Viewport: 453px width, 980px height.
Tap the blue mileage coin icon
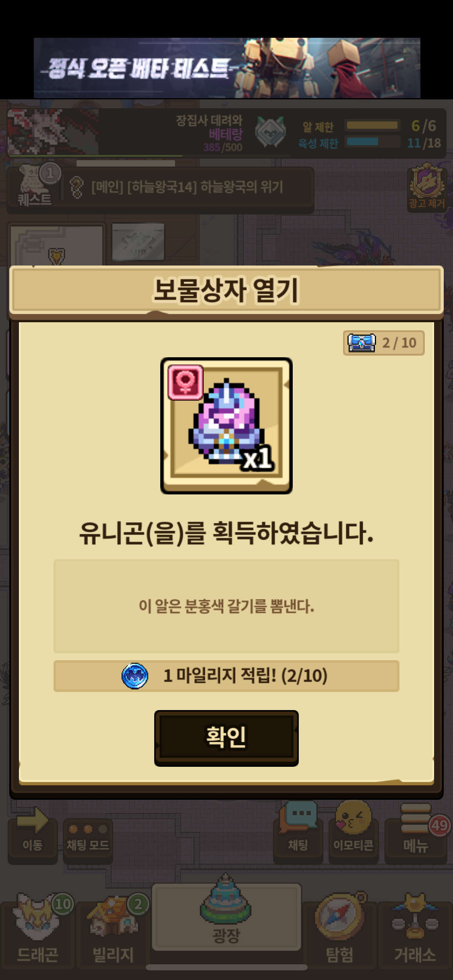point(135,676)
